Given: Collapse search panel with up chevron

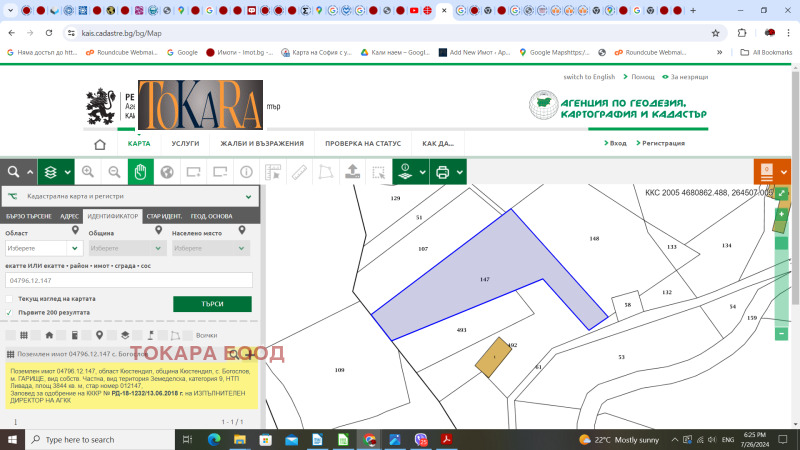Looking at the screenshot, I should (30, 172).
